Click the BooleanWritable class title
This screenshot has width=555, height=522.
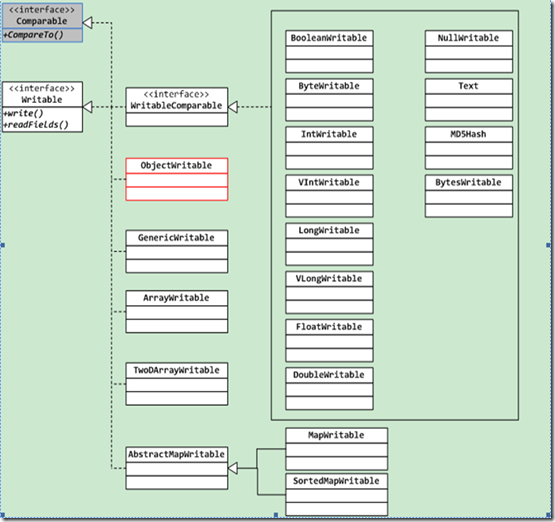(329, 38)
